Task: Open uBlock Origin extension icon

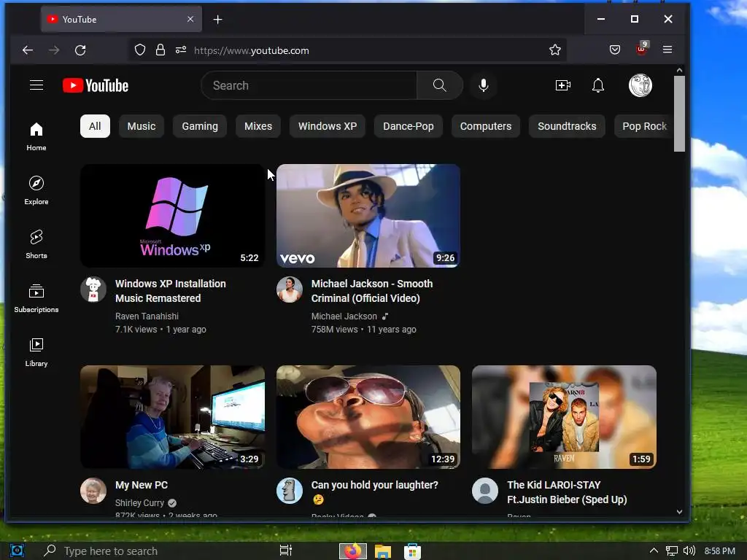Action: coord(642,49)
